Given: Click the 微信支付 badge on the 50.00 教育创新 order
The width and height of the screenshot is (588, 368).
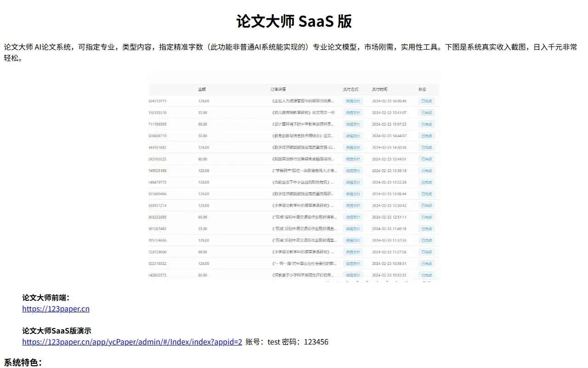Looking at the screenshot, I should 353,136.
